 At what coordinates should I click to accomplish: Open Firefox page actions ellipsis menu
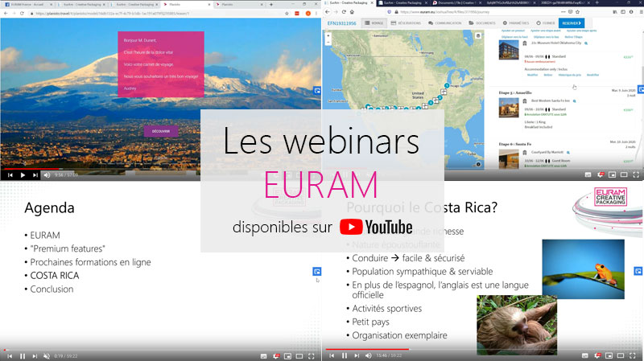pos(563,12)
